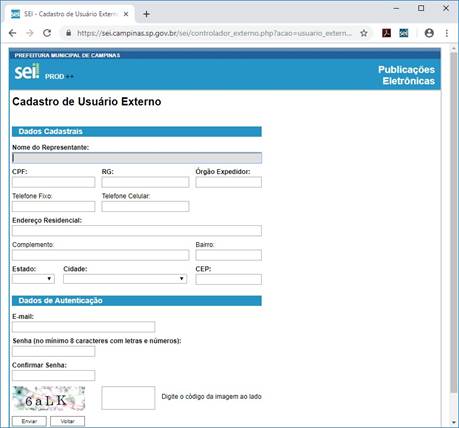Open Chrome three-dot menu
The image size is (459, 428).
(x=447, y=33)
